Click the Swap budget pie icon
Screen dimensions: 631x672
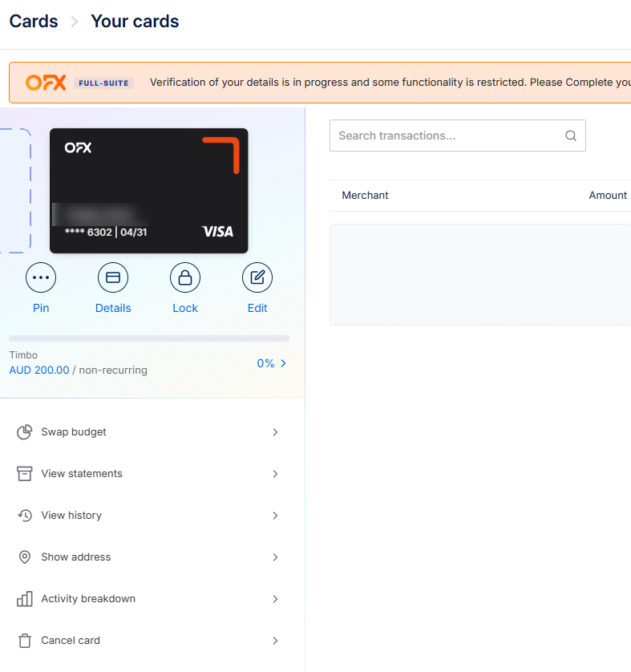pos(24,432)
